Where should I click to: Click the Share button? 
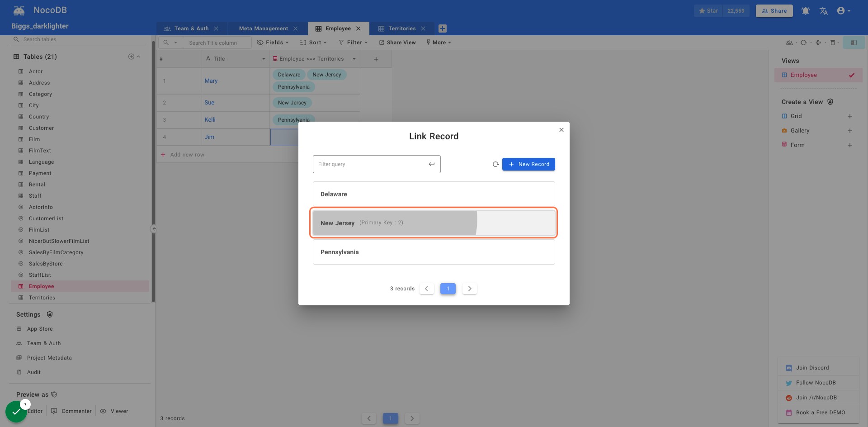774,11
